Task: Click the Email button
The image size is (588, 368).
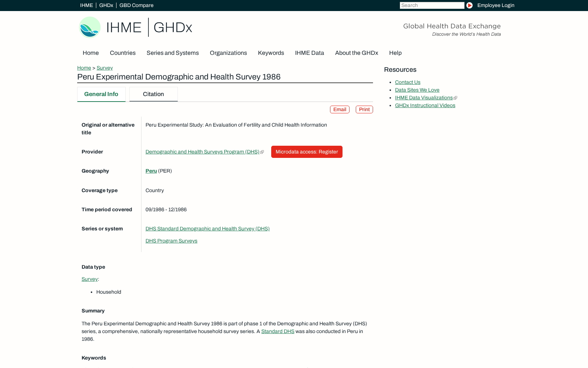Action: click(340, 109)
